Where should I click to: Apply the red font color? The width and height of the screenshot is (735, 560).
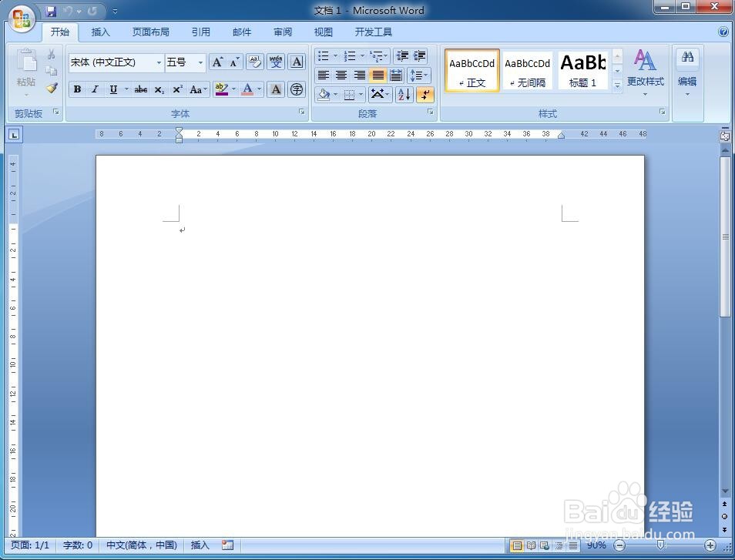pyautogui.click(x=247, y=89)
